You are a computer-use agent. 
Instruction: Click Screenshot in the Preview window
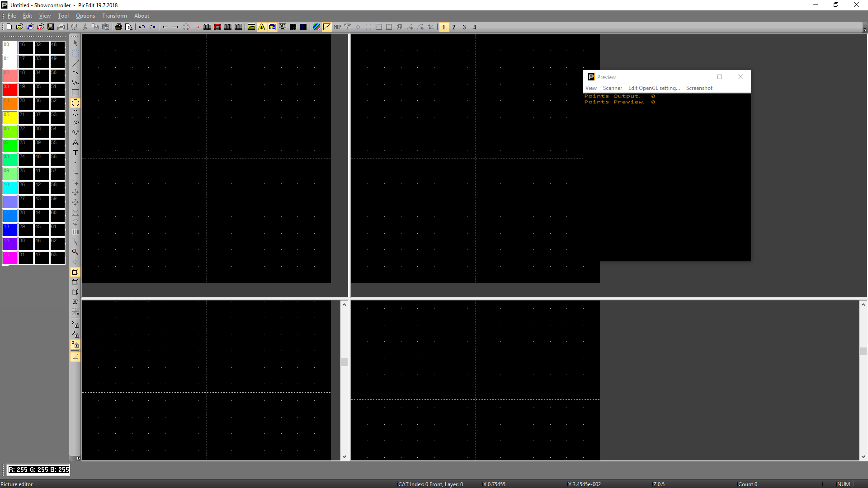click(x=699, y=88)
